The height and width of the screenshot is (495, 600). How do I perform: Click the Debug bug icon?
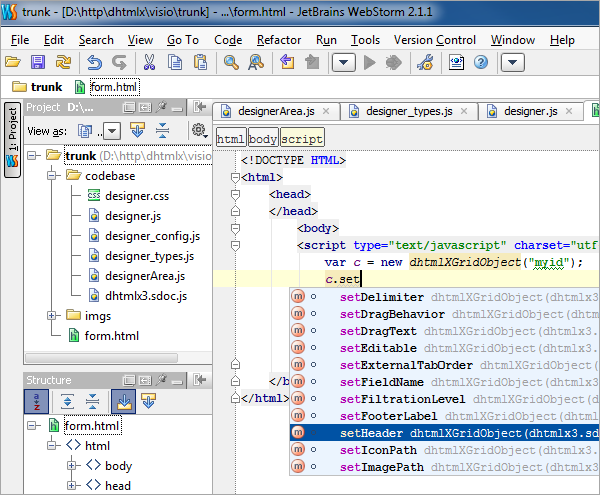point(394,62)
